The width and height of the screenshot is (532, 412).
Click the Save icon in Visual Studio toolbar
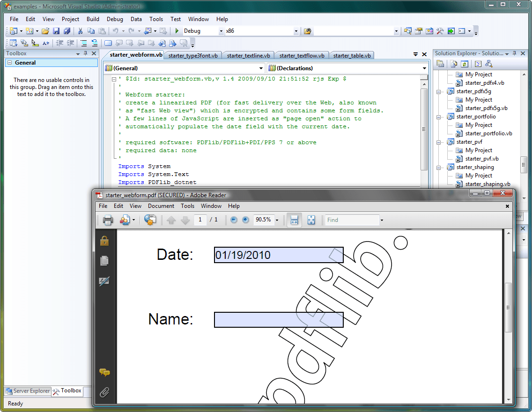click(x=56, y=30)
